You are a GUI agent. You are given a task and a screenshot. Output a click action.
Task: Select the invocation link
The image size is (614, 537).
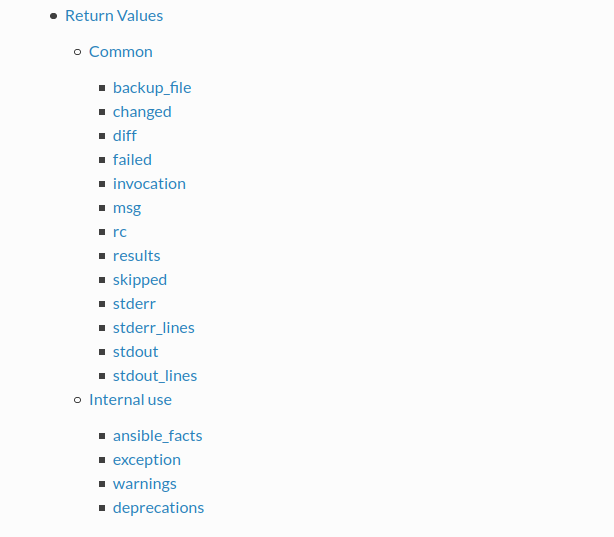click(x=149, y=184)
